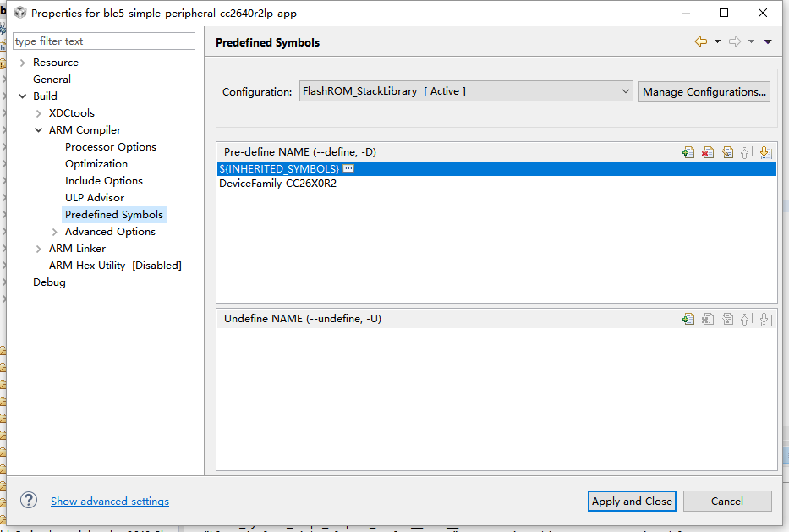This screenshot has width=789, height=532.
Task: Expand the Advanced Options node
Action: pyautogui.click(x=55, y=232)
